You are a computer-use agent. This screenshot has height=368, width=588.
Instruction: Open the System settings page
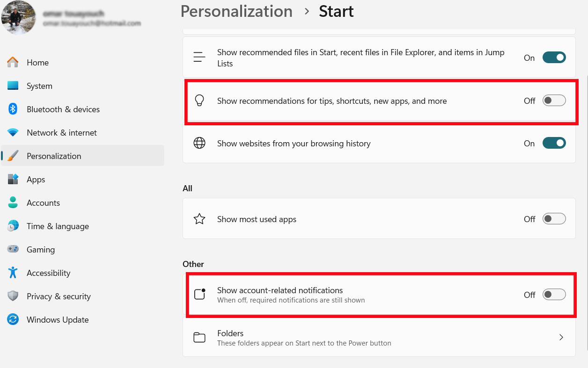click(39, 86)
